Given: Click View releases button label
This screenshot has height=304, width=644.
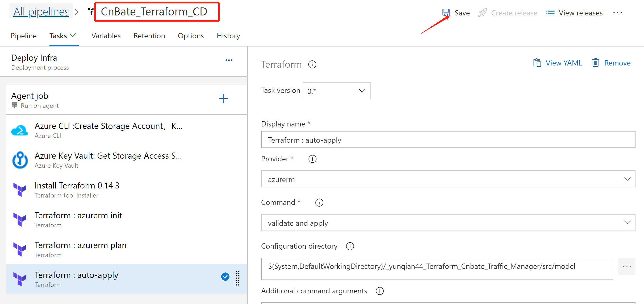Looking at the screenshot, I should [580, 13].
